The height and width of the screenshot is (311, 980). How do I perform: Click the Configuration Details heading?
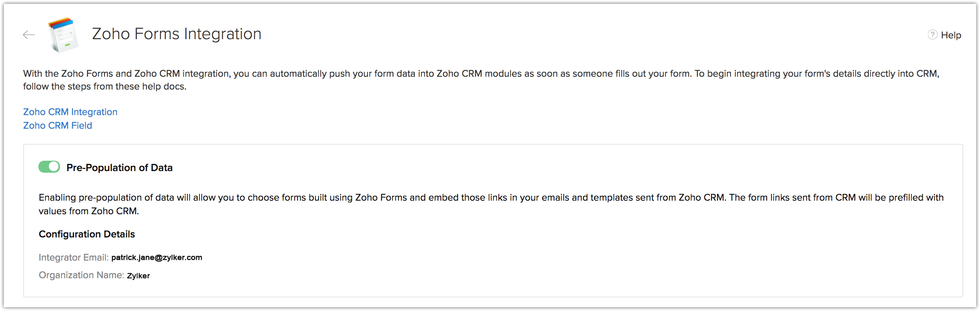point(87,234)
